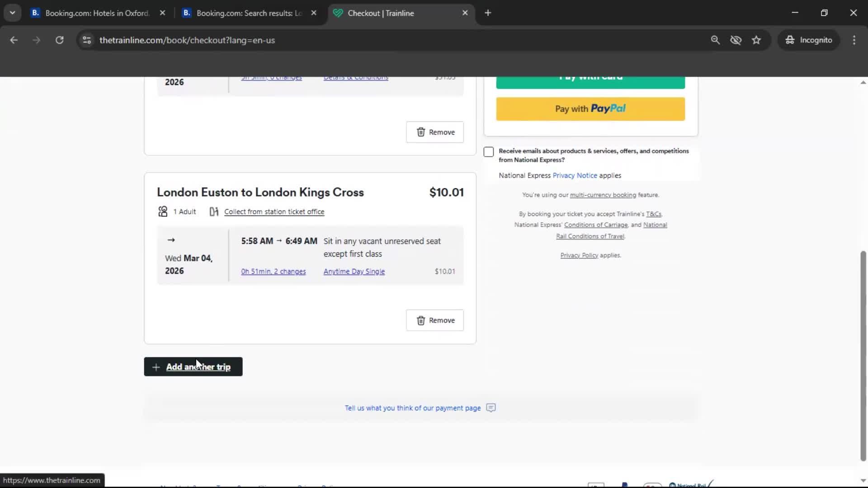The width and height of the screenshot is (868, 488).
Task: Click the third-party cookies blocked eye icon
Action: coord(736,40)
